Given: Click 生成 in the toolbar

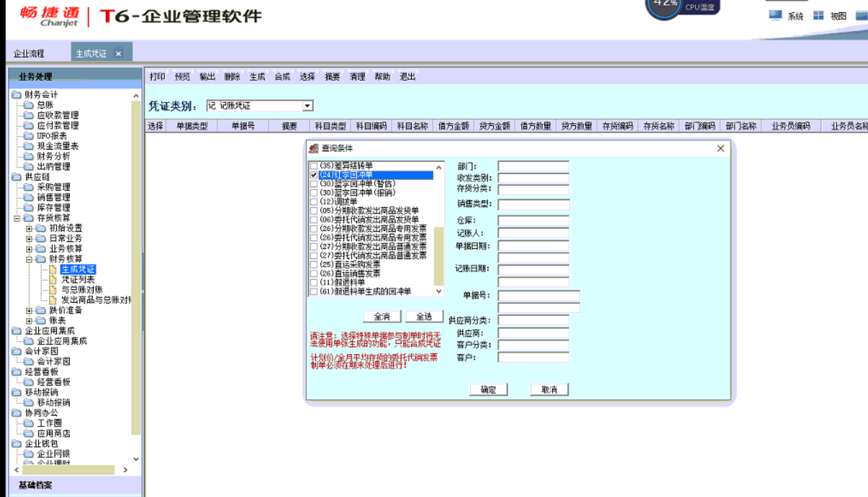Looking at the screenshot, I should (257, 77).
